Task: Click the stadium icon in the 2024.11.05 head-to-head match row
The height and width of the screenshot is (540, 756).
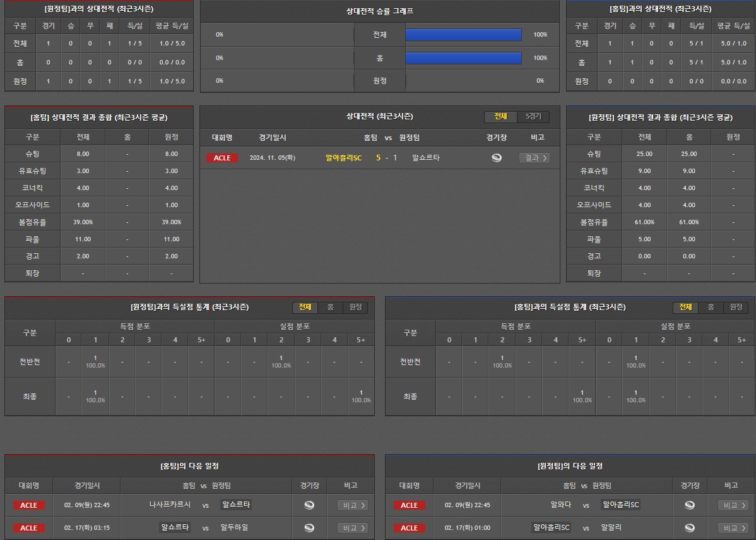Action: pyautogui.click(x=497, y=158)
